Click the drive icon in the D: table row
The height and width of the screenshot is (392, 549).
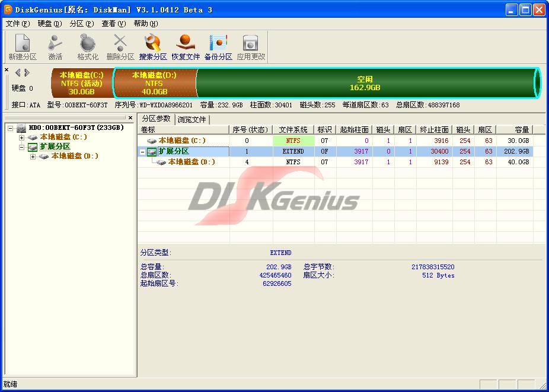coord(161,162)
